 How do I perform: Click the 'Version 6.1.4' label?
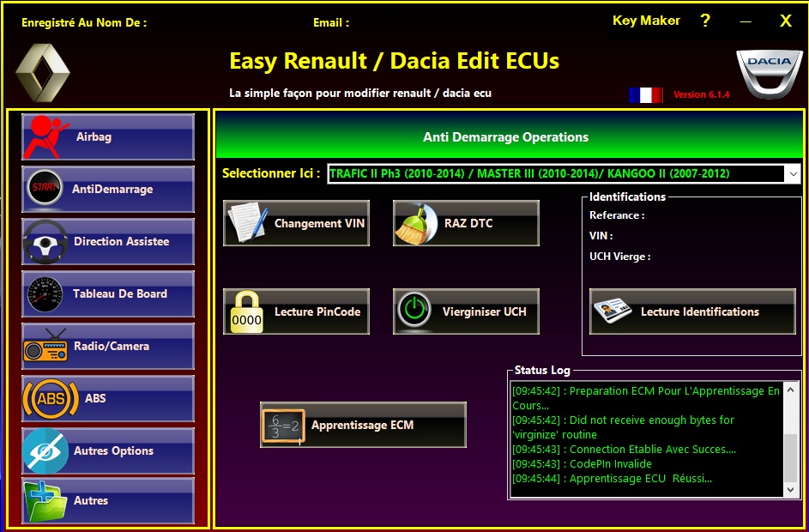click(701, 95)
